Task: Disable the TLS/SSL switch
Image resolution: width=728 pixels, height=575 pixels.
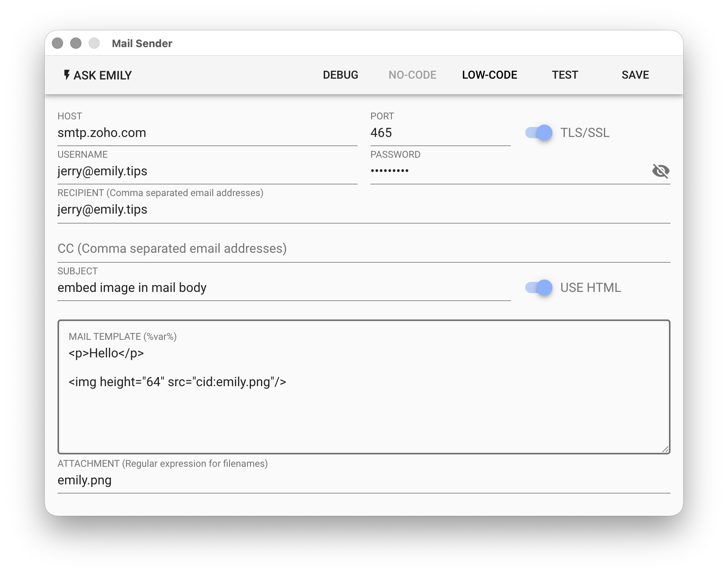Action: (539, 133)
